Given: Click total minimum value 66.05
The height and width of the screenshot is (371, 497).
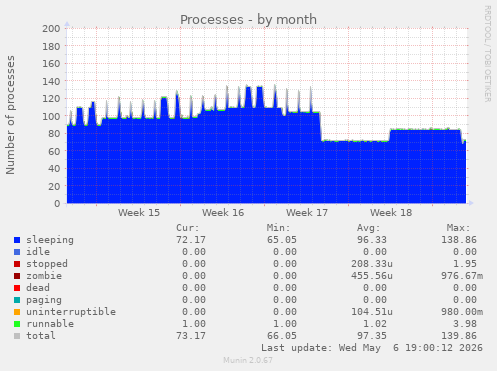Looking at the screenshot, I should 282,336.
